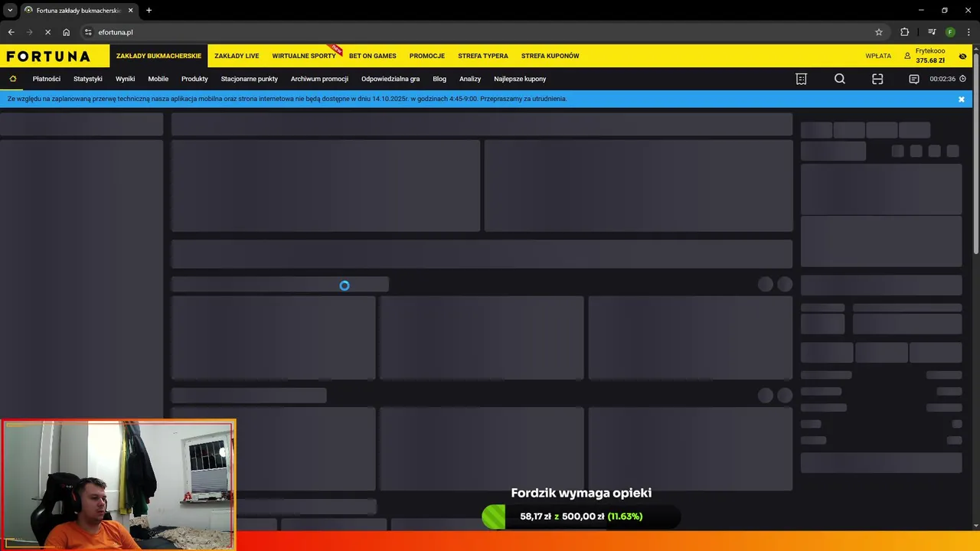This screenshot has width=980, height=551.
Task: Open the Płatności link
Action: [46, 79]
